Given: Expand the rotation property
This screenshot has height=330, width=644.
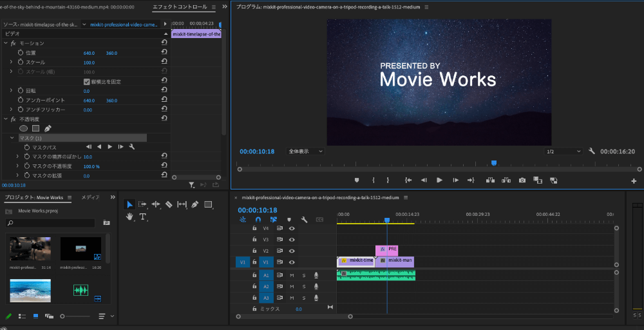Looking at the screenshot, I should tap(11, 90).
